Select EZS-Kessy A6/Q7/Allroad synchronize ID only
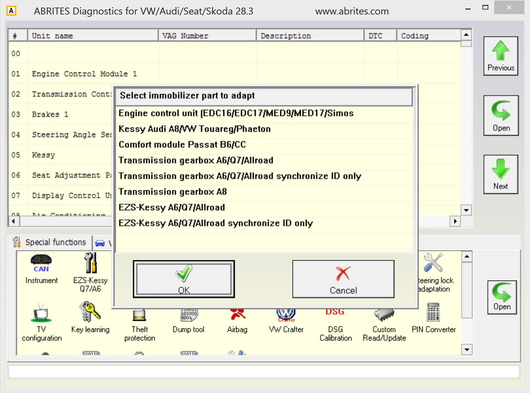 pyautogui.click(x=264, y=224)
